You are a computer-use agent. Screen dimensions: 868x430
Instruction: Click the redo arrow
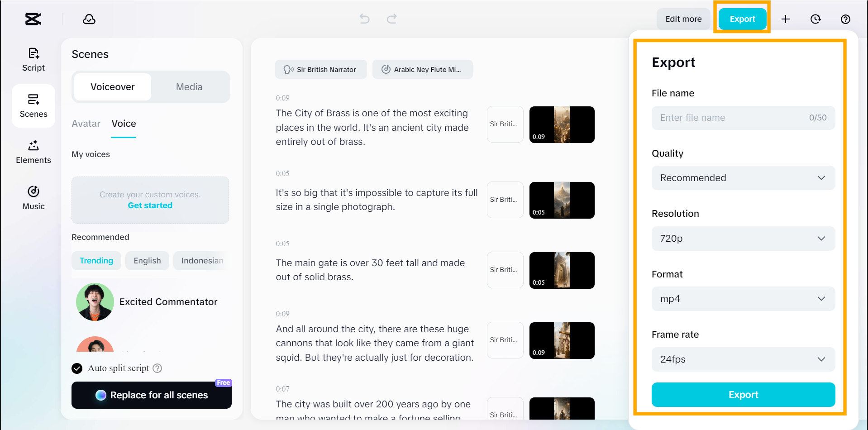click(392, 19)
